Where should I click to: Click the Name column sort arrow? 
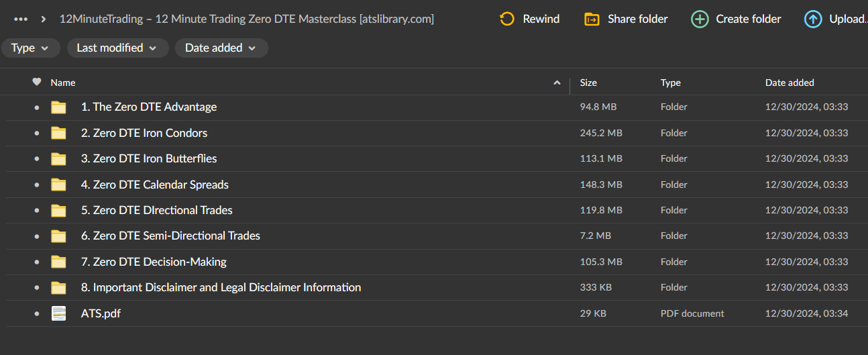point(557,83)
